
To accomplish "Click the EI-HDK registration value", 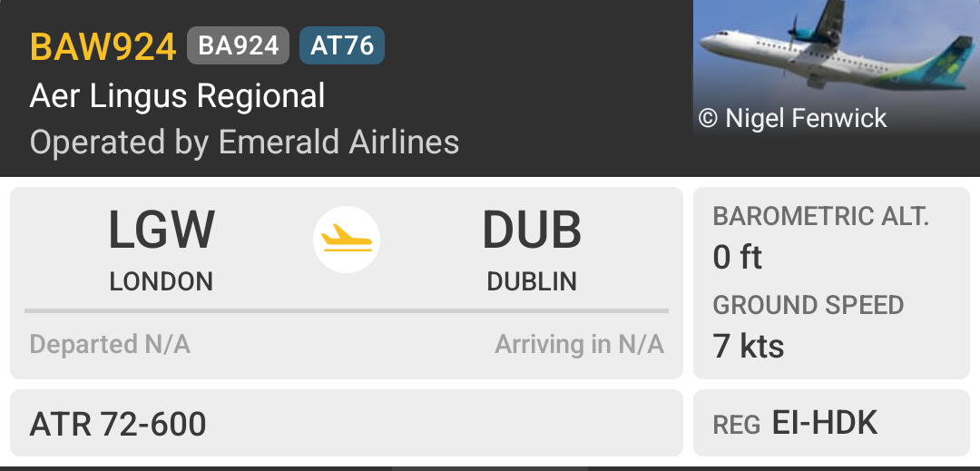I will click(x=825, y=422).
